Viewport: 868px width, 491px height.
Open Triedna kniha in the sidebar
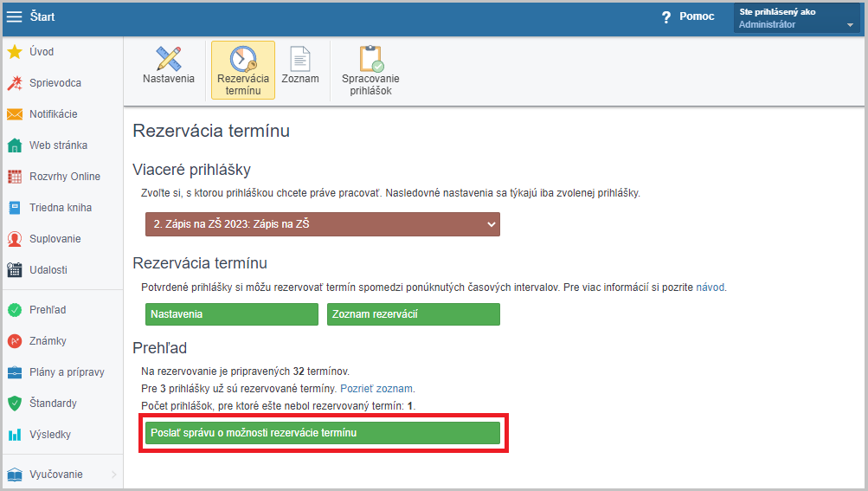tap(61, 208)
